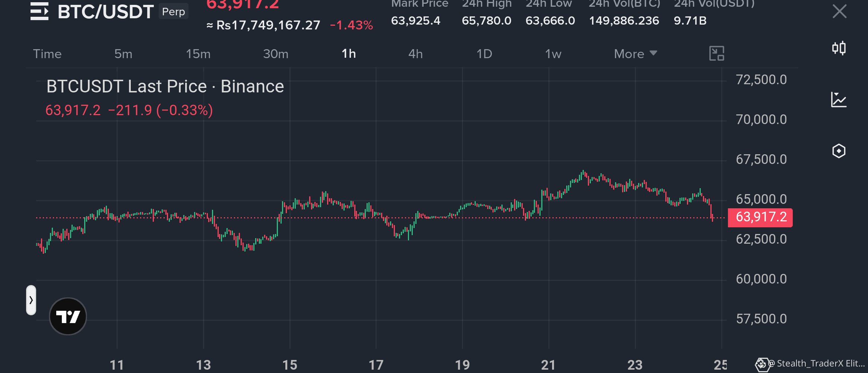
Task: Click the −211.9 (−0.33%) legend change
Action: (x=161, y=110)
